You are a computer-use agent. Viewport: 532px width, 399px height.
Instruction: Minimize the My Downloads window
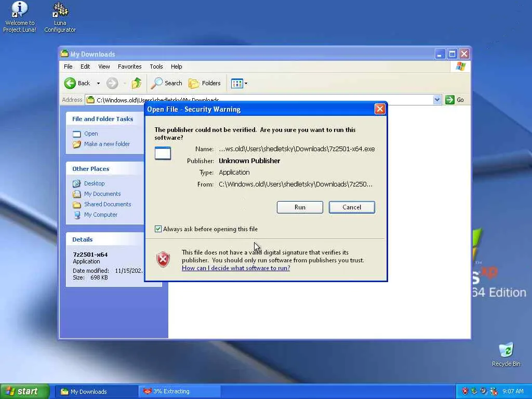pos(440,54)
